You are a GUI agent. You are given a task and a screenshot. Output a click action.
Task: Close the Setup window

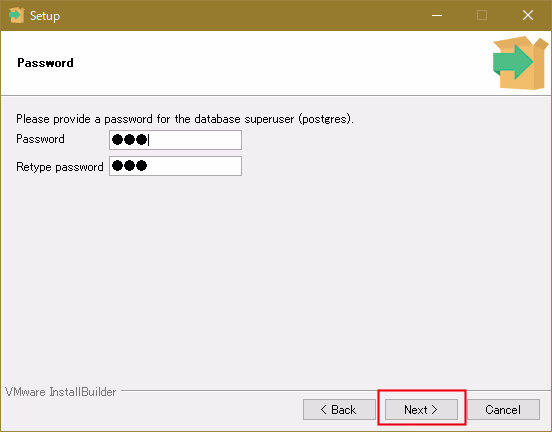(x=528, y=15)
